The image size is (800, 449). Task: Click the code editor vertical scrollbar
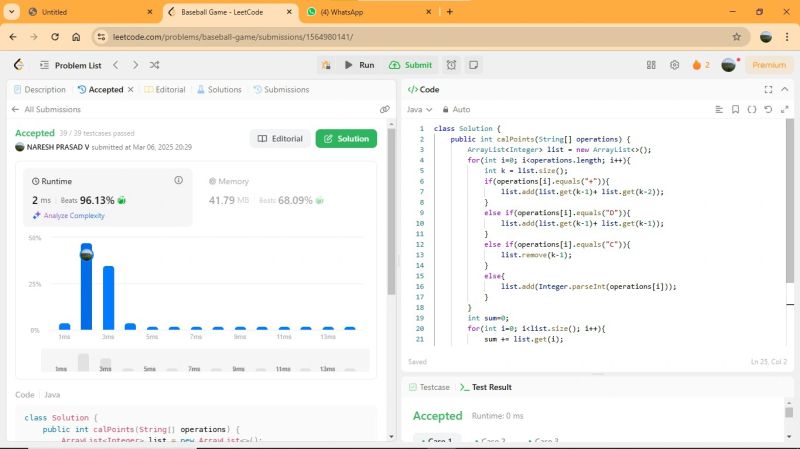[790, 201]
